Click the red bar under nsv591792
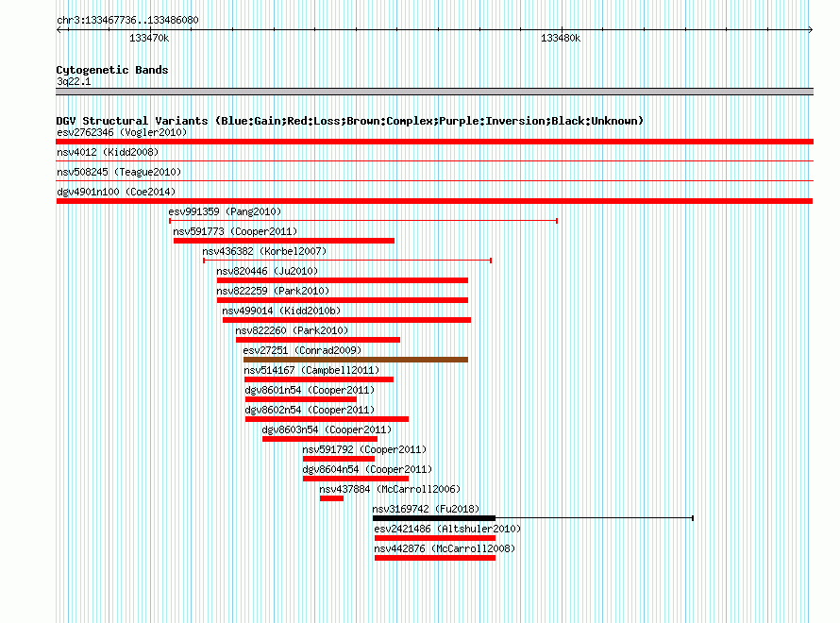Viewport: 840px width, 623px height. [339, 459]
